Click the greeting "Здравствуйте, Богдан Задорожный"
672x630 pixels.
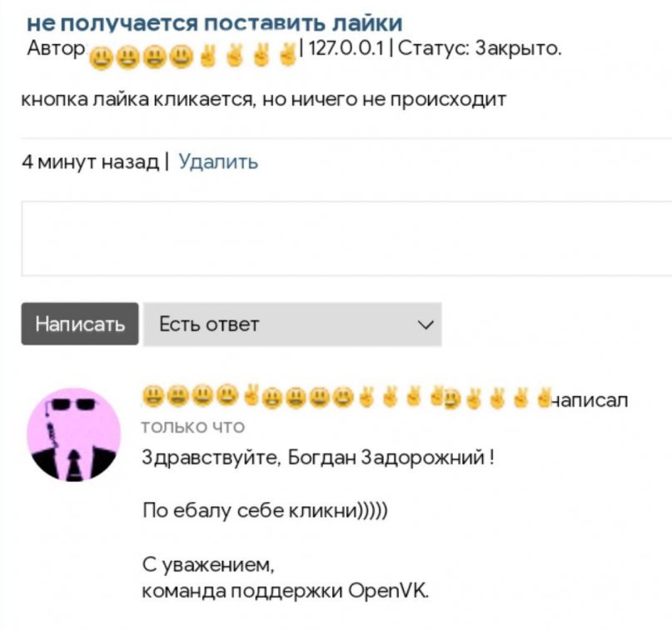(x=318, y=458)
